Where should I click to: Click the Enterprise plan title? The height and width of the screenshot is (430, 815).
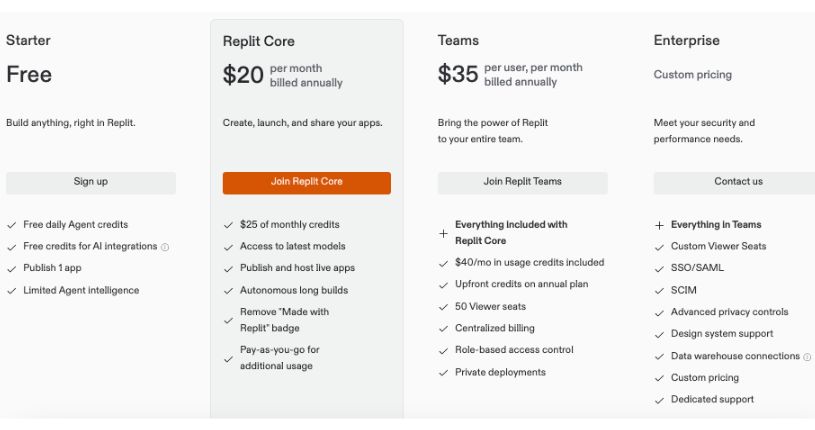coord(686,41)
